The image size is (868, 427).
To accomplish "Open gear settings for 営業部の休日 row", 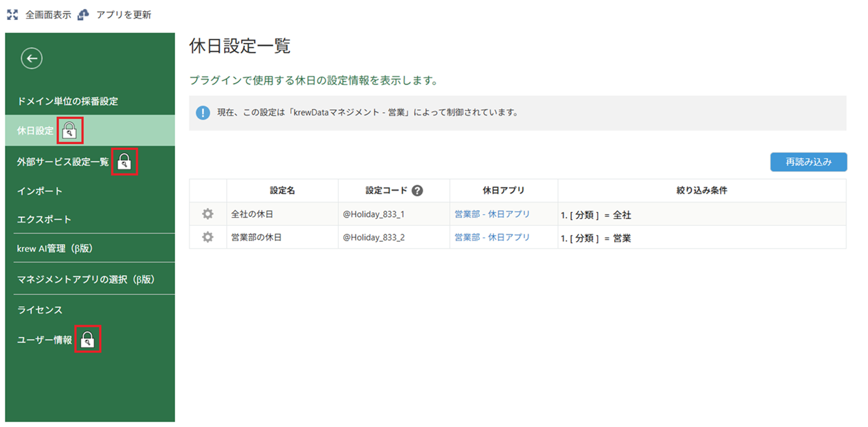I will click(207, 237).
